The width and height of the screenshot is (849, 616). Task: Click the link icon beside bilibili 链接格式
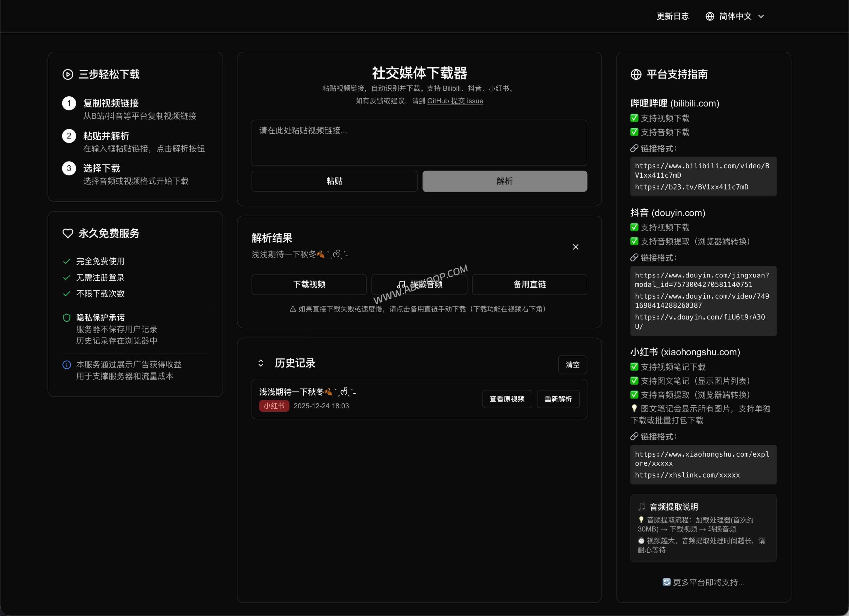pos(634,148)
